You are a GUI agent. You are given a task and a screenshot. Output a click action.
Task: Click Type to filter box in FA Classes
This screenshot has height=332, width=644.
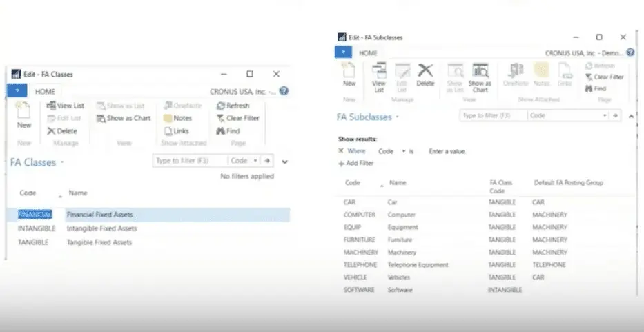(x=191, y=161)
